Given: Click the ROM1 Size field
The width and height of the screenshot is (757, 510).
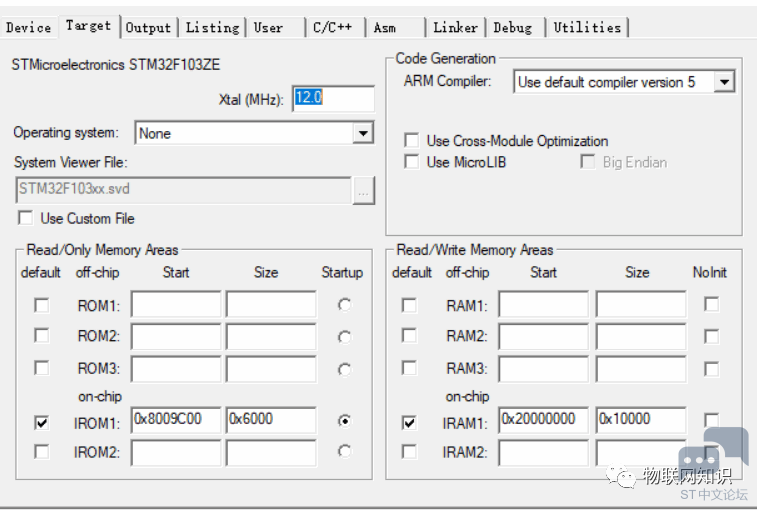Looking at the screenshot, I should [x=271, y=304].
